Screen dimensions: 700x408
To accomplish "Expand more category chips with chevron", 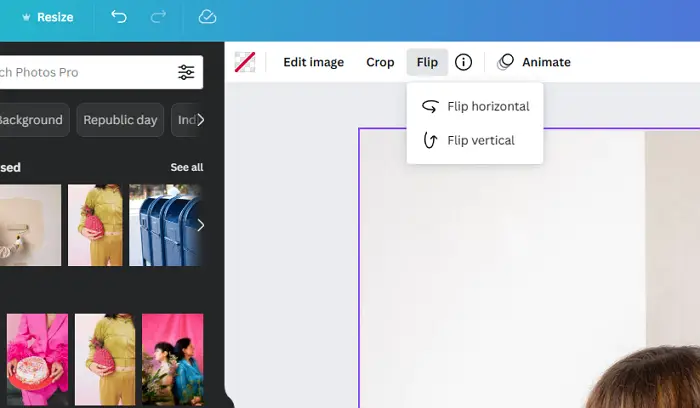I will pos(200,120).
